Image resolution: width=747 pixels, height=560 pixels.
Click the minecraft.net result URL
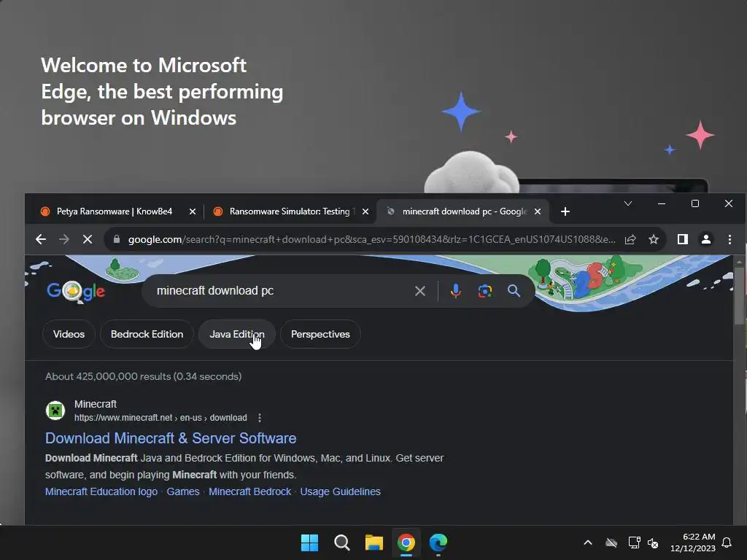tap(160, 418)
